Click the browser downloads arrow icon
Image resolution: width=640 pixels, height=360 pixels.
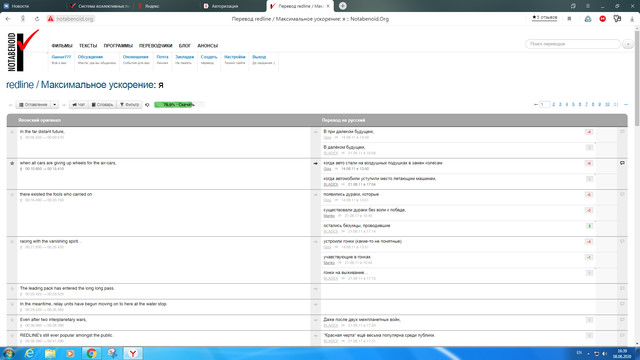click(632, 19)
